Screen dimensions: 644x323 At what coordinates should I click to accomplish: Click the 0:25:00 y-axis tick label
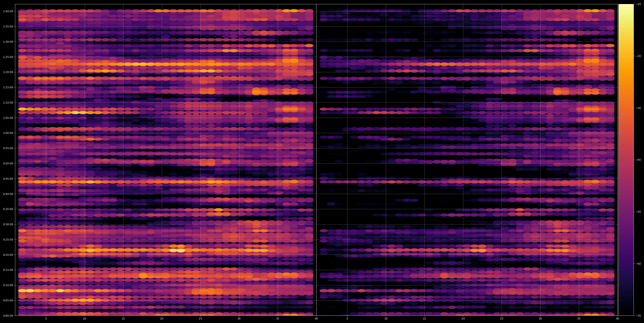(x=8, y=240)
